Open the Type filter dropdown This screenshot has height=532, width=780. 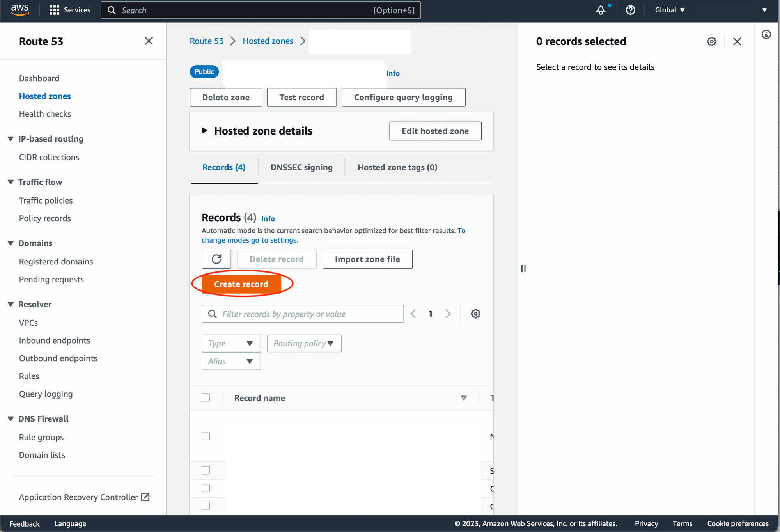click(x=231, y=343)
